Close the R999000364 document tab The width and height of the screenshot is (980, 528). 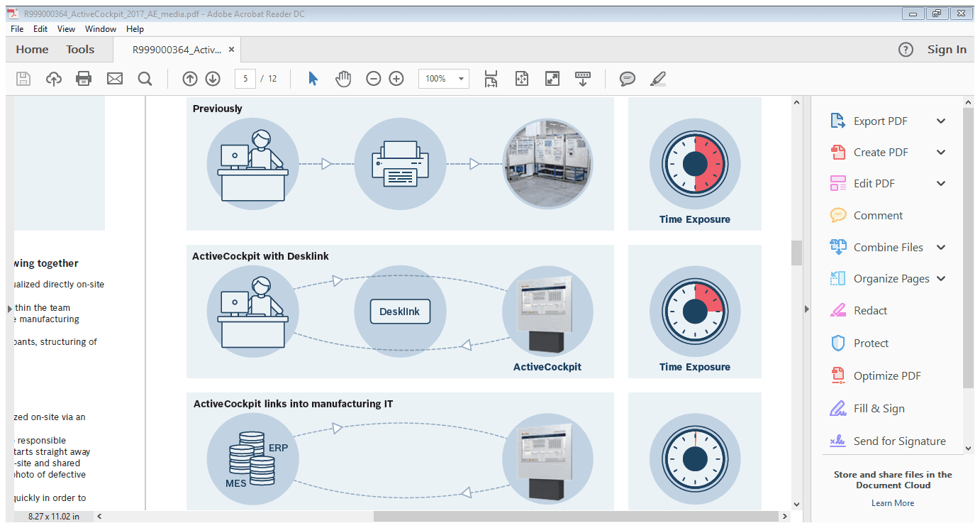(232, 50)
